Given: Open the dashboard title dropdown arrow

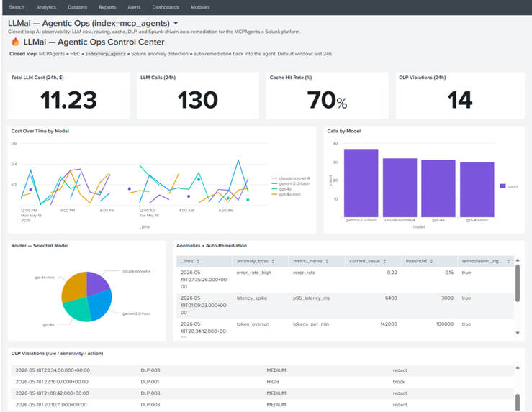Looking at the screenshot, I should 176,24.
